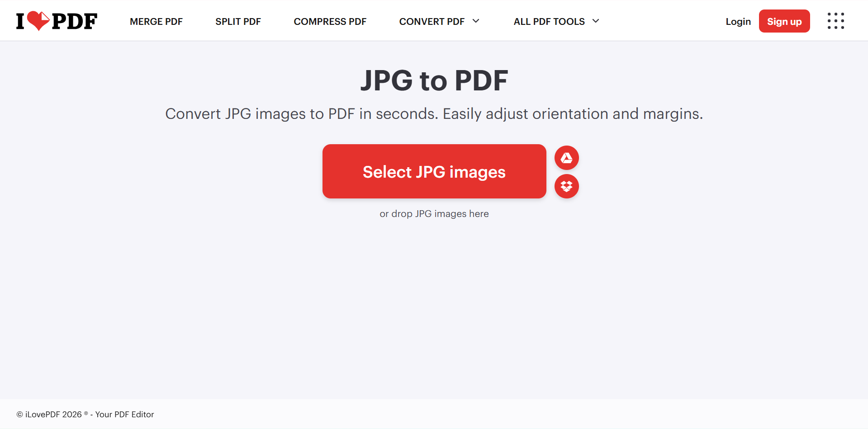Click the 'Your PDF Editor' footer tagline
The width and height of the screenshot is (868, 429).
124,415
